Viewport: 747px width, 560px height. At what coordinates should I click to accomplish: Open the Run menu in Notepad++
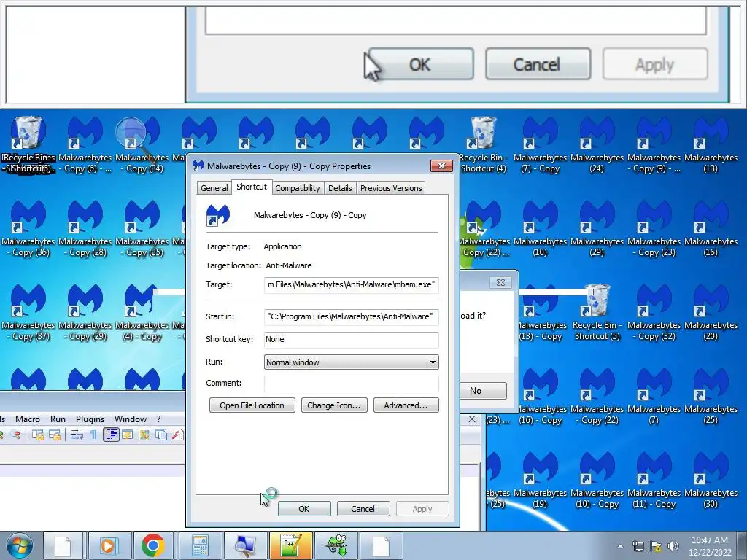(x=58, y=419)
